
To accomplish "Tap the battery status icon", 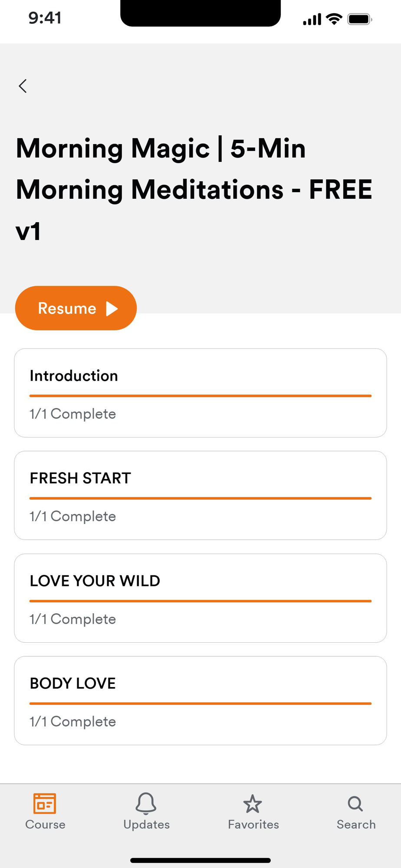I will click(360, 20).
